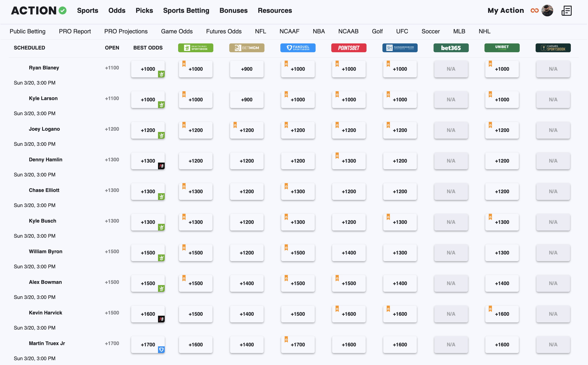Click the PointsBet logo header
The height and width of the screenshot is (365, 588).
(349, 48)
